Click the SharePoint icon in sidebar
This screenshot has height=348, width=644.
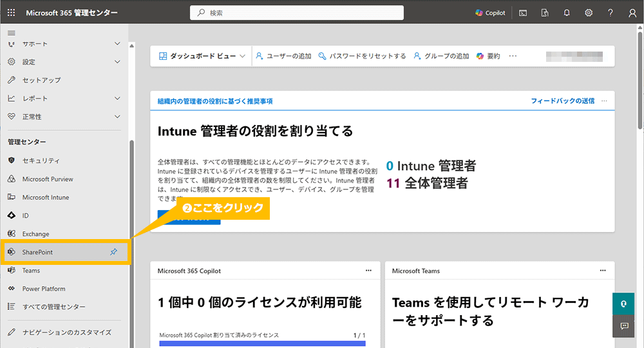[x=12, y=252]
